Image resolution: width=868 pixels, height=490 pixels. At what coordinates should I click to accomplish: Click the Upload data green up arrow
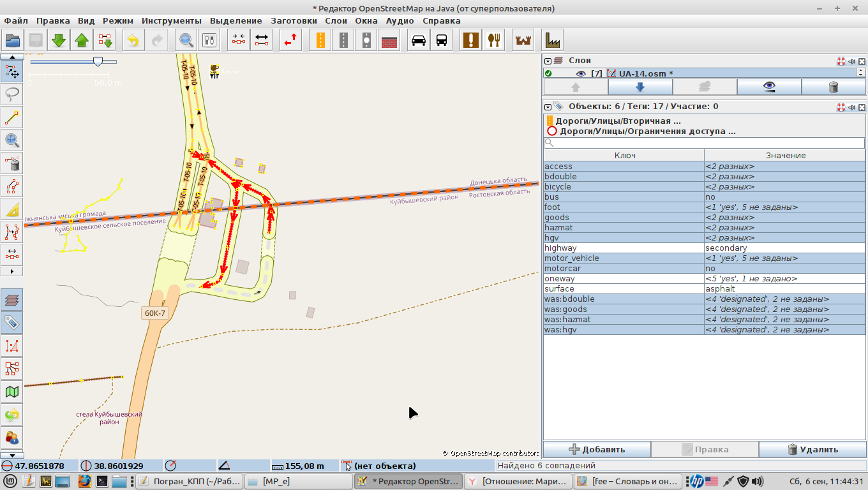click(82, 40)
